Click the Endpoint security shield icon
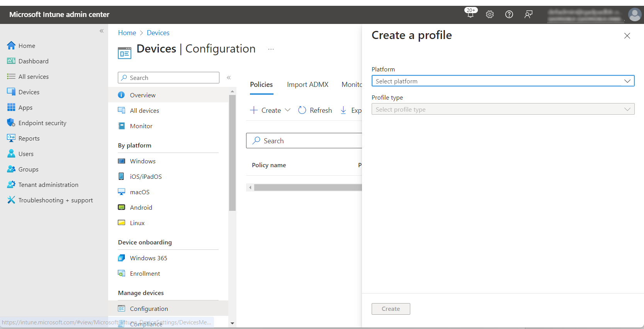 click(x=11, y=123)
